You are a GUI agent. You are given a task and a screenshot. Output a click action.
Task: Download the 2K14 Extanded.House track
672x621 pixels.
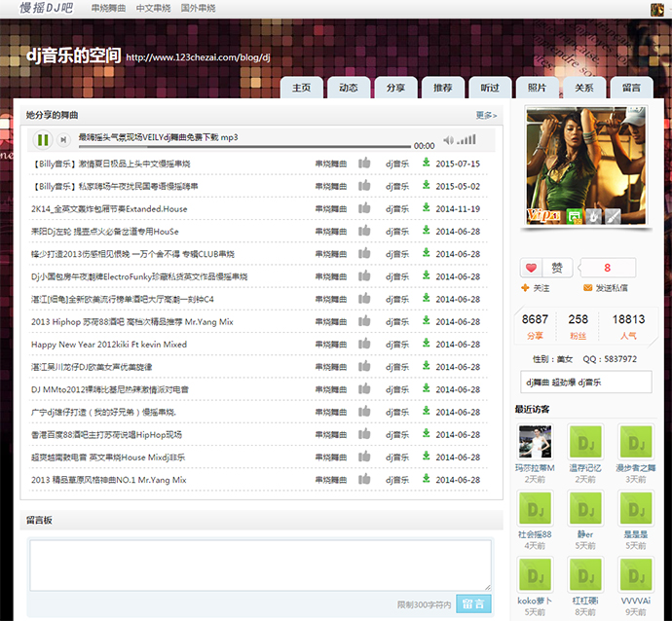coord(426,207)
